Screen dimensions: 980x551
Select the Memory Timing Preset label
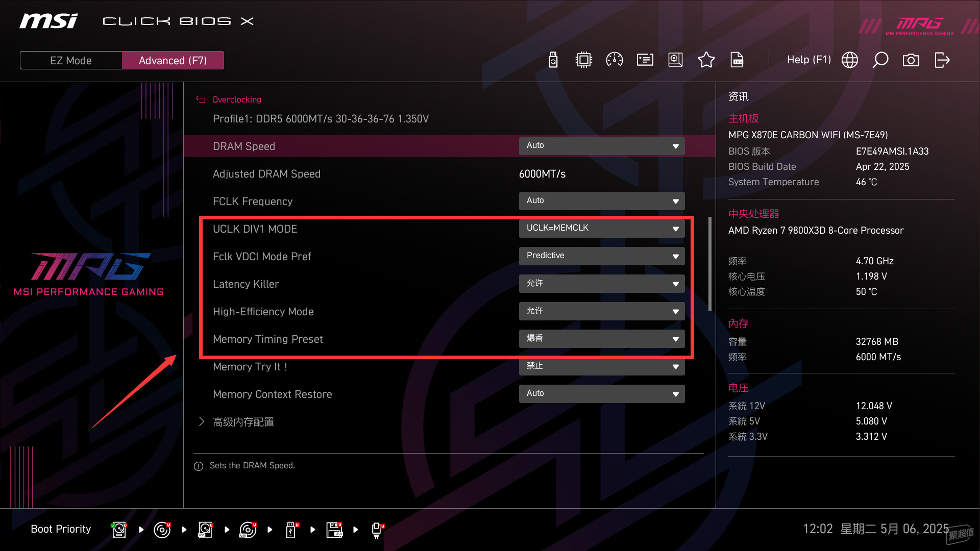[267, 339]
